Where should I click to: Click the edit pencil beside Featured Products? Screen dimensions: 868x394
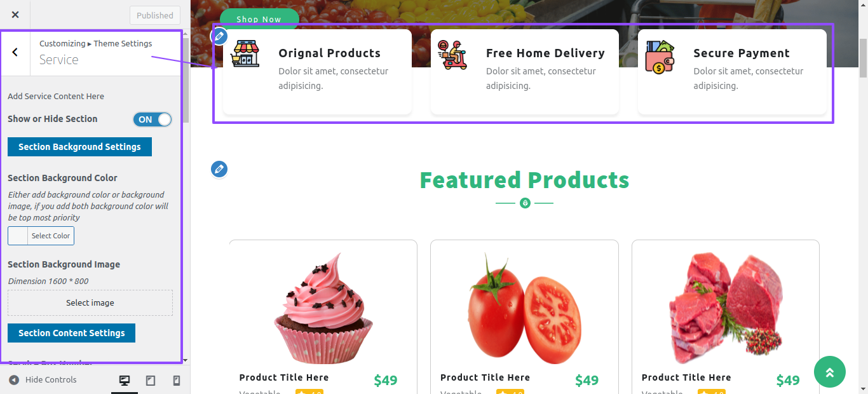click(219, 169)
